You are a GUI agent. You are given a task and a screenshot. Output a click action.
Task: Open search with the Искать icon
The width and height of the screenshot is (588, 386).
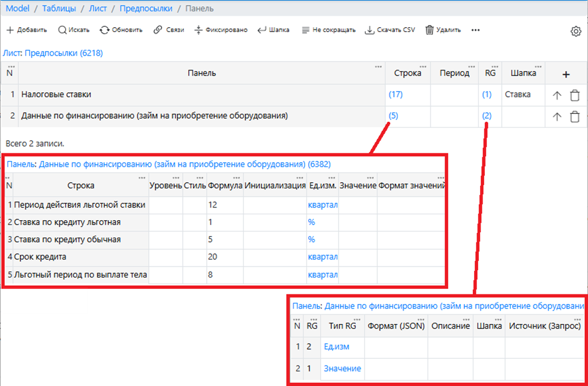pos(63,30)
